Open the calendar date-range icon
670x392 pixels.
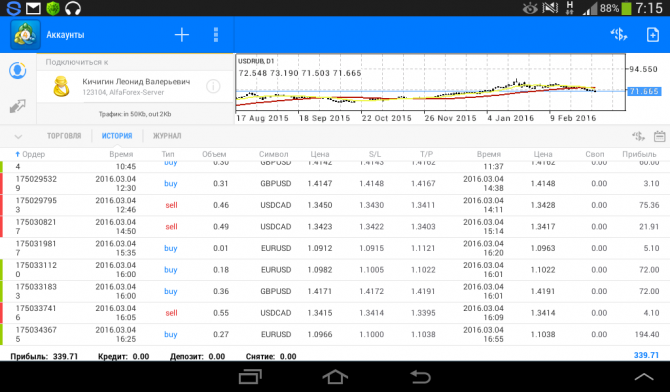coord(659,136)
